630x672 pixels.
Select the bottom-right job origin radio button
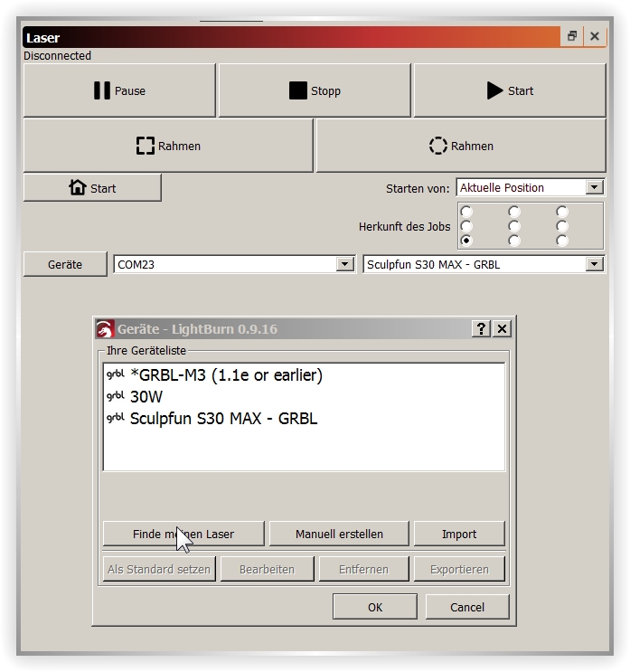pos(562,241)
